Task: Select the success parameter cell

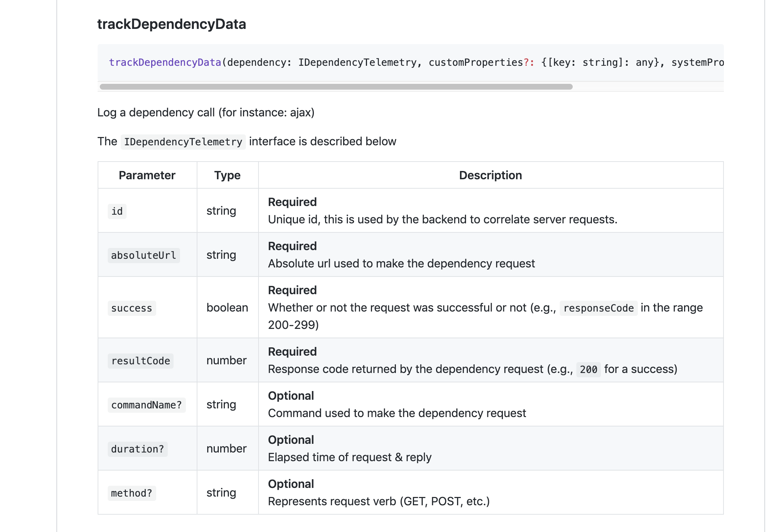Action: tap(132, 308)
